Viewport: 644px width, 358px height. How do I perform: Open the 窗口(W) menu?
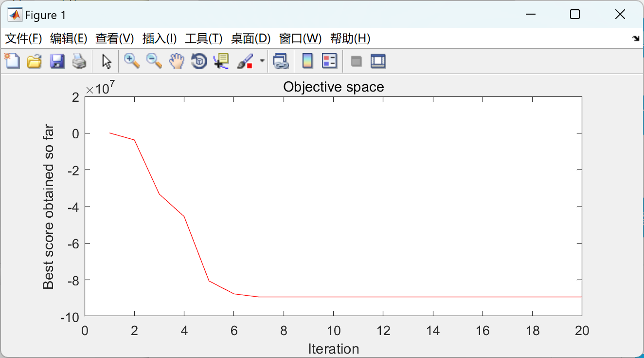pyautogui.click(x=300, y=38)
